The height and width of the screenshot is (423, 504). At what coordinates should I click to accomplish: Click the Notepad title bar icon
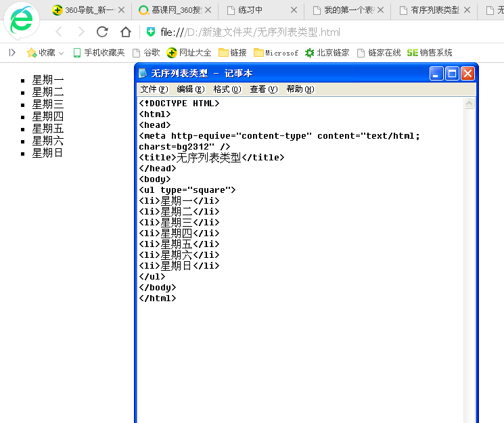pyautogui.click(x=143, y=73)
